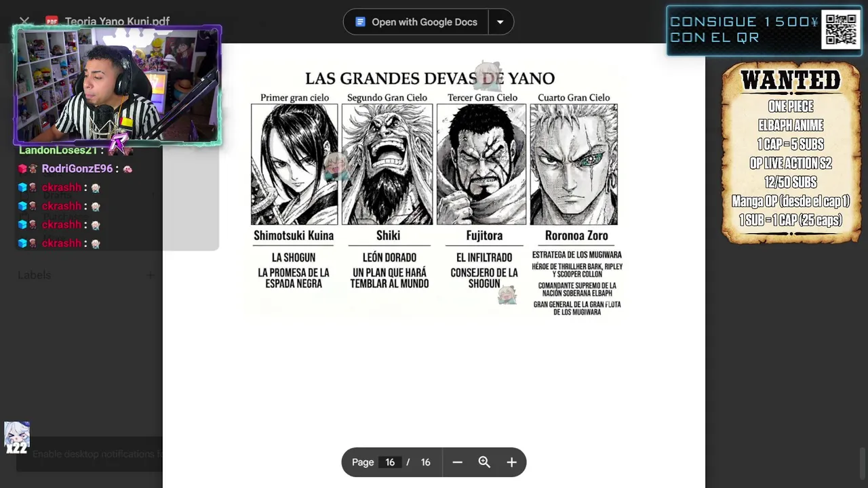Image resolution: width=868 pixels, height=488 pixels.
Task: Click the 'Tercer Gran Cielo' heading
Action: 482,98
